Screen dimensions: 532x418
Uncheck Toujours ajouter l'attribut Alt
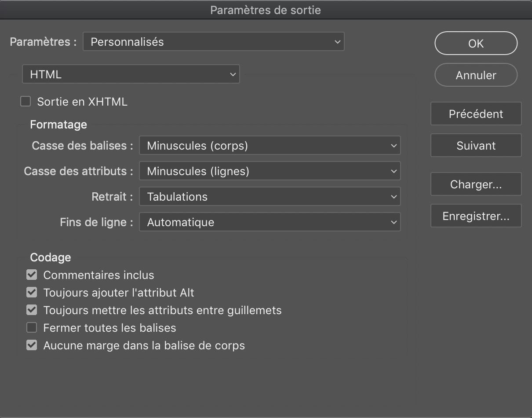point(31,292)
